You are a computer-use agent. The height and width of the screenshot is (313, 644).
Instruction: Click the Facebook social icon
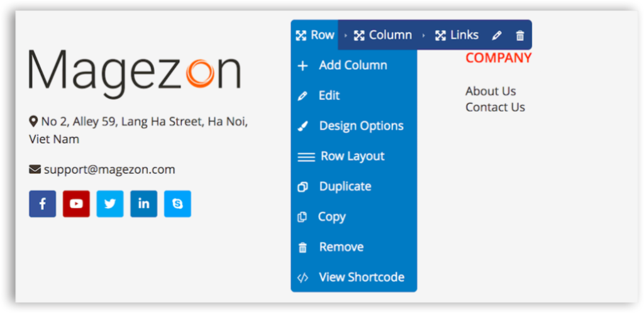[x=42, y=204]
